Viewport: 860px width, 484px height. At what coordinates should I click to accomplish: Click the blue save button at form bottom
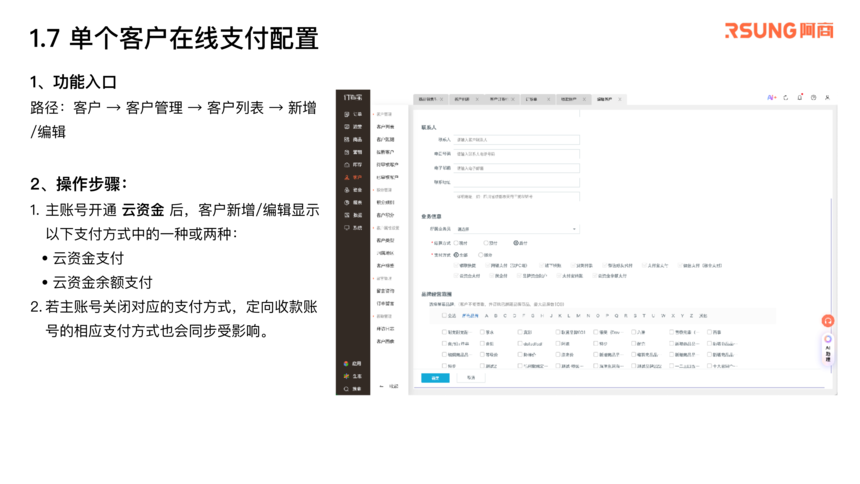435,378
